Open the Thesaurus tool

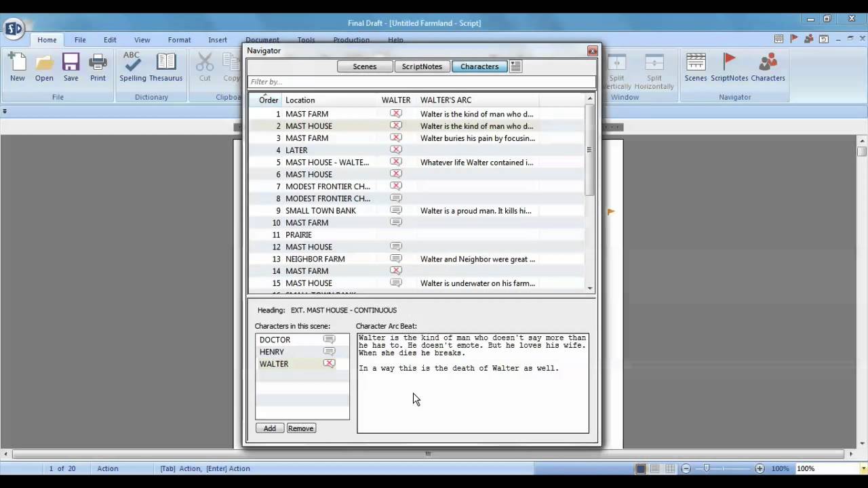coord(166,67)
